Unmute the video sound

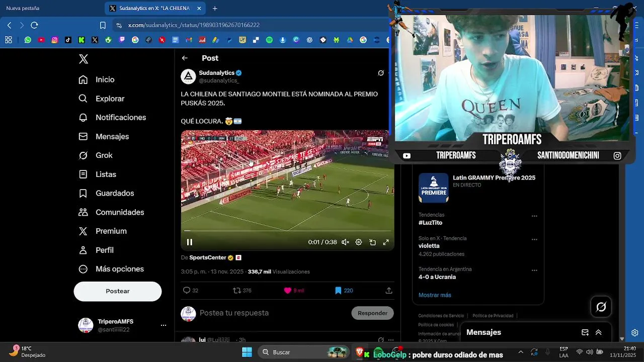coord(345,242)
